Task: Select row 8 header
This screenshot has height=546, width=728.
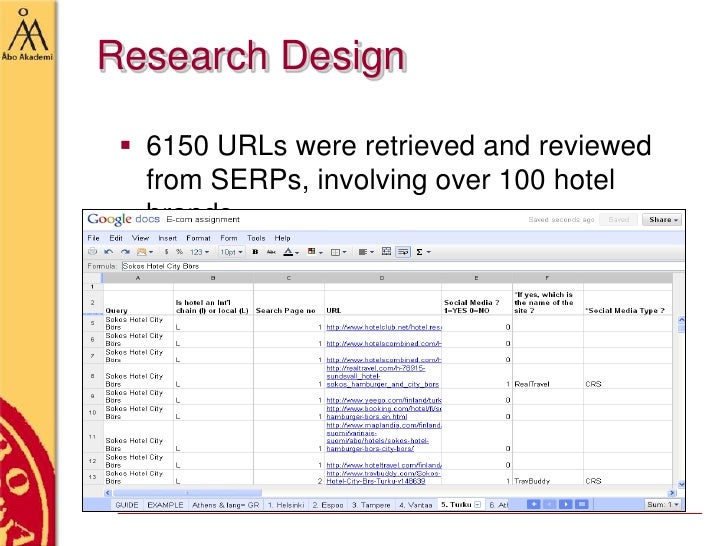Action: tap(93, 377)
